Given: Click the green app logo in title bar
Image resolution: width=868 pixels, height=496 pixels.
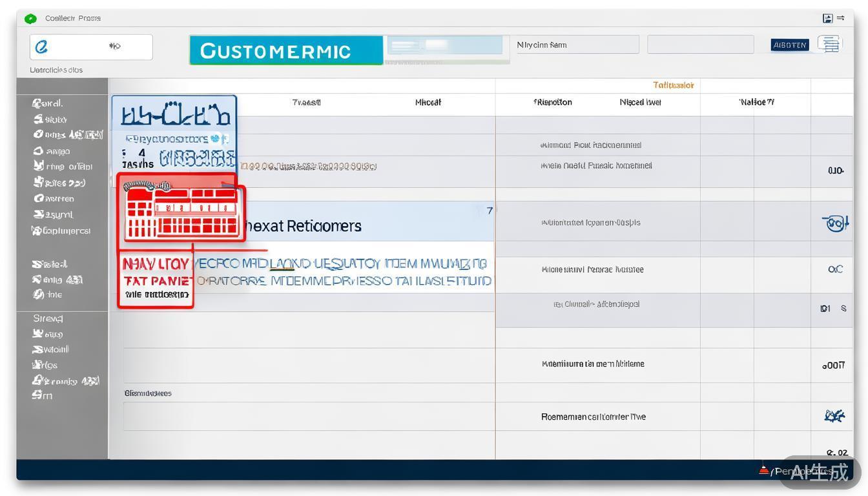Looking at the screenshot, I should point(30,19).
